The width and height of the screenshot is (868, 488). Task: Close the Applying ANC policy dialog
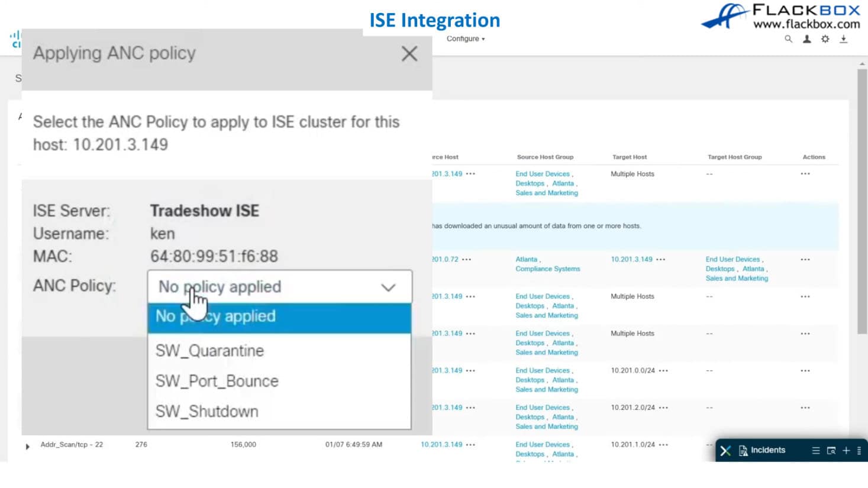point(409,54)
